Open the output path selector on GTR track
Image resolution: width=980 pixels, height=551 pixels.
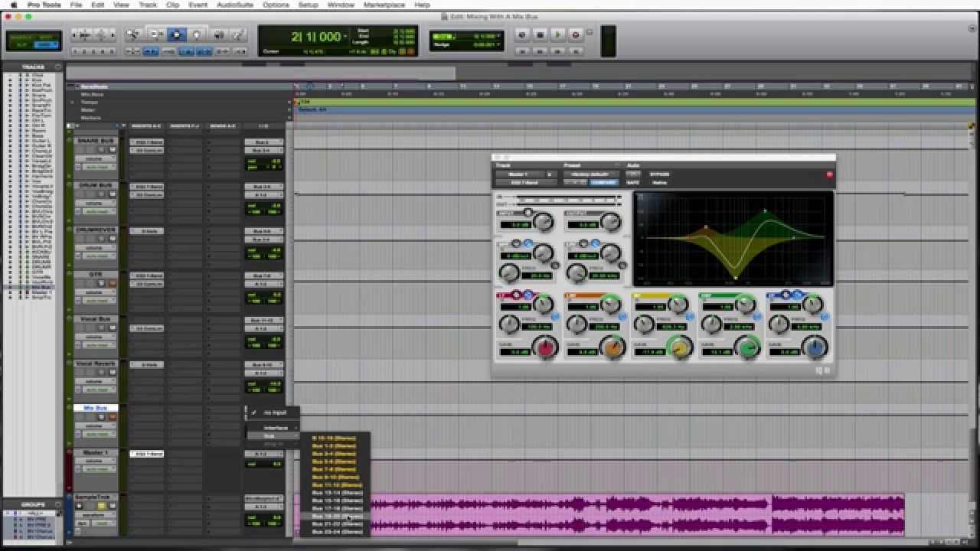(263, 283)
